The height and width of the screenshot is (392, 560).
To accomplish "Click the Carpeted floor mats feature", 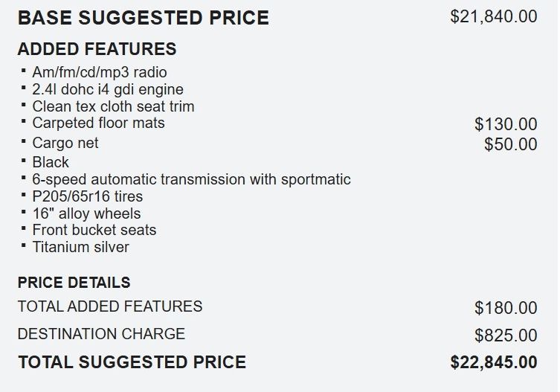I will point(98,123).
